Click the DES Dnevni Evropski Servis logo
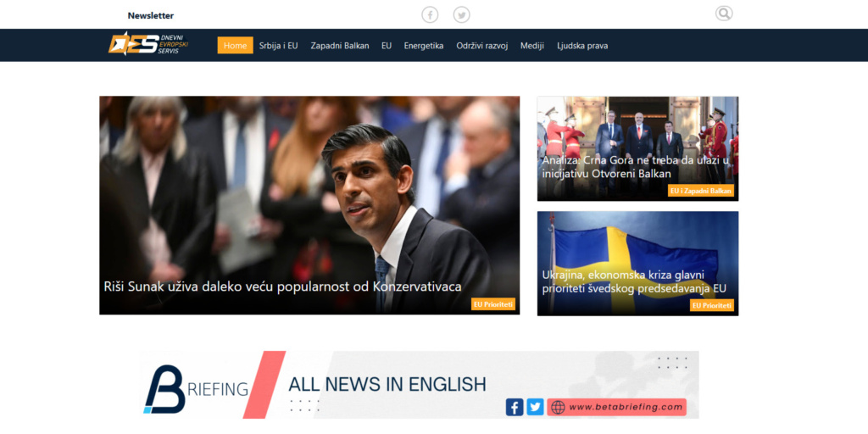The width and height of the screenshot is (868, 434). tap(148, 44)
